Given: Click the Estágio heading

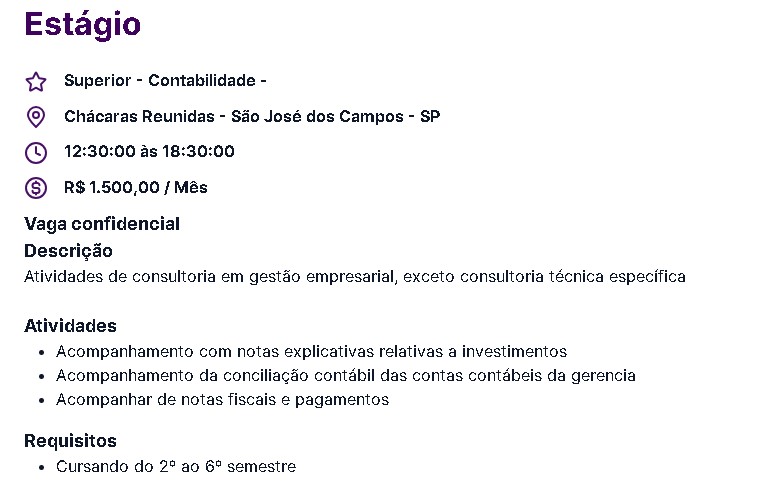Looking at the screenshot, I should [x=83, y=24].
